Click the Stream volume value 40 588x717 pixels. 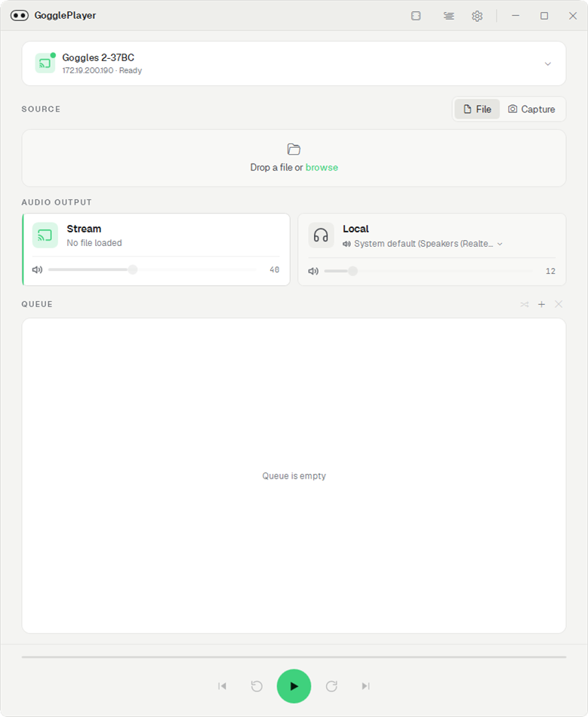(x=274, y=269)
